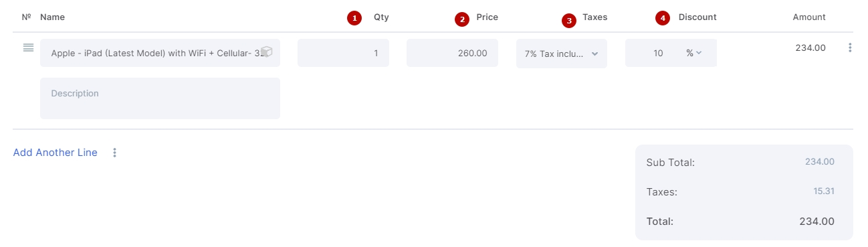The width and height of the screenshot is (868, 247).
Task: Click the red marker number 3 near Taxes
Action: click(x=569, y=21)
